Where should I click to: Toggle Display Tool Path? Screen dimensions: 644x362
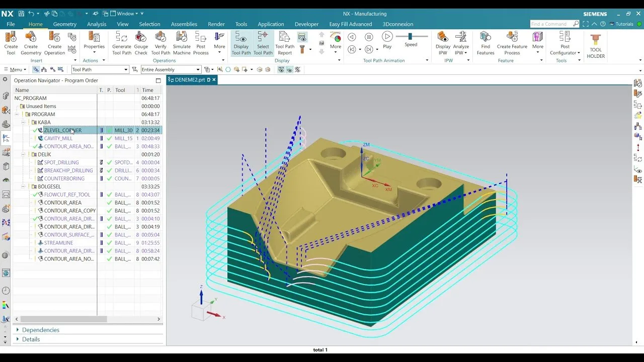click(241, 43)
